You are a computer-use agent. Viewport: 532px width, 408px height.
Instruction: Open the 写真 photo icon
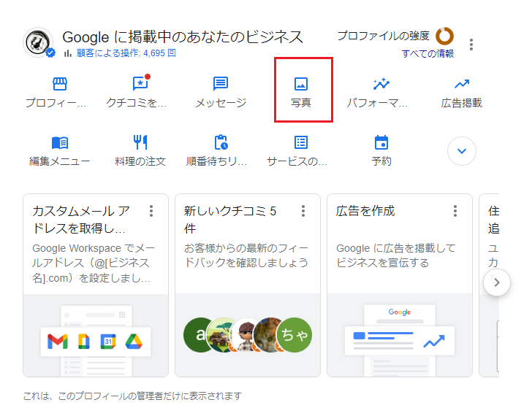pos(301,84)
